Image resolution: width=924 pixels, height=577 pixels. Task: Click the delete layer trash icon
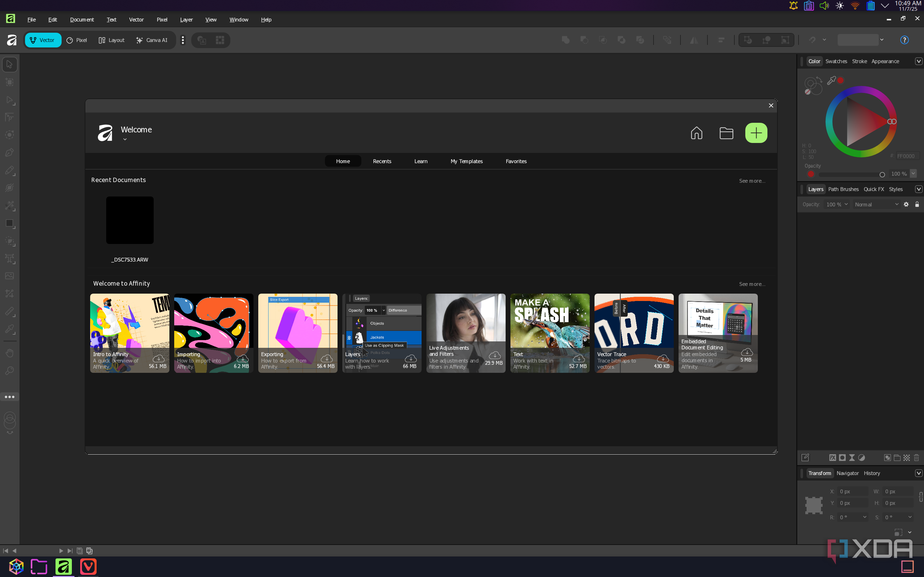[916, 457]
